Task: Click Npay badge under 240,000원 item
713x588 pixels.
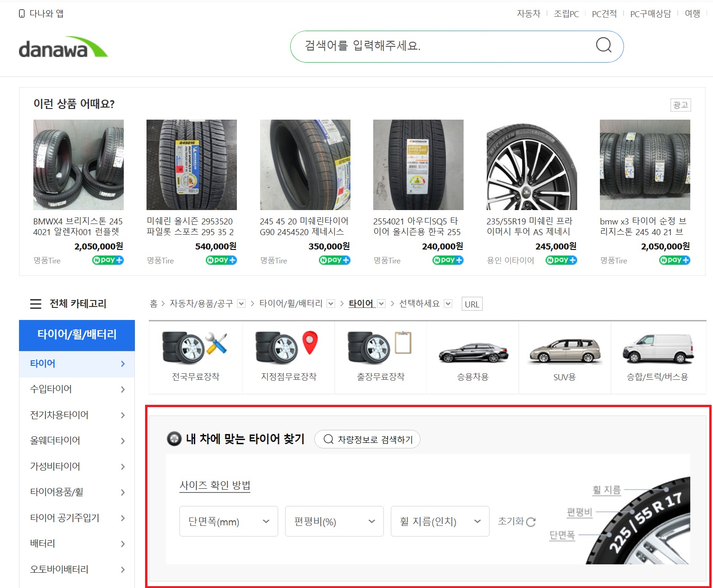Action: tap(448, 260)
